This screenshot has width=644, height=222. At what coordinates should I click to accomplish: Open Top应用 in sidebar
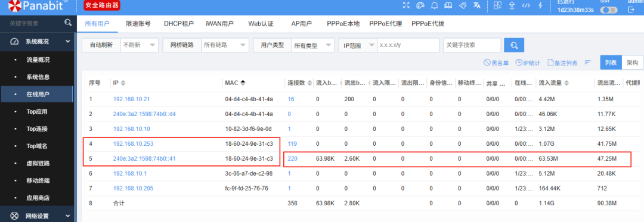[37, 111]
